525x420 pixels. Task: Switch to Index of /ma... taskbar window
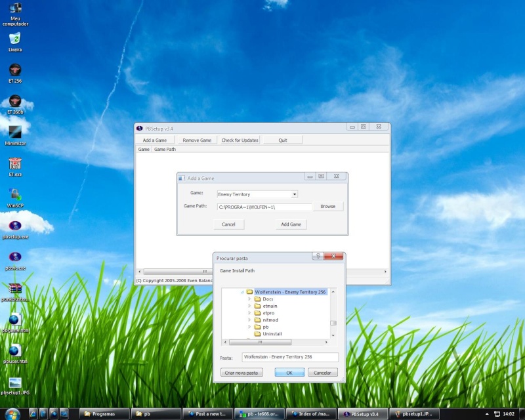(x=311, y=414)
